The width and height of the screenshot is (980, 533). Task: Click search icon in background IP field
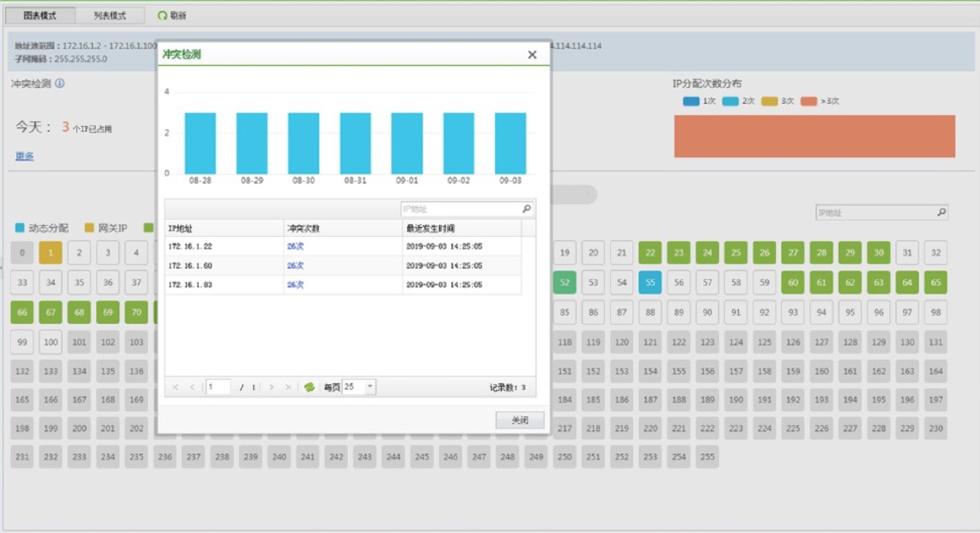click(941, 212)
